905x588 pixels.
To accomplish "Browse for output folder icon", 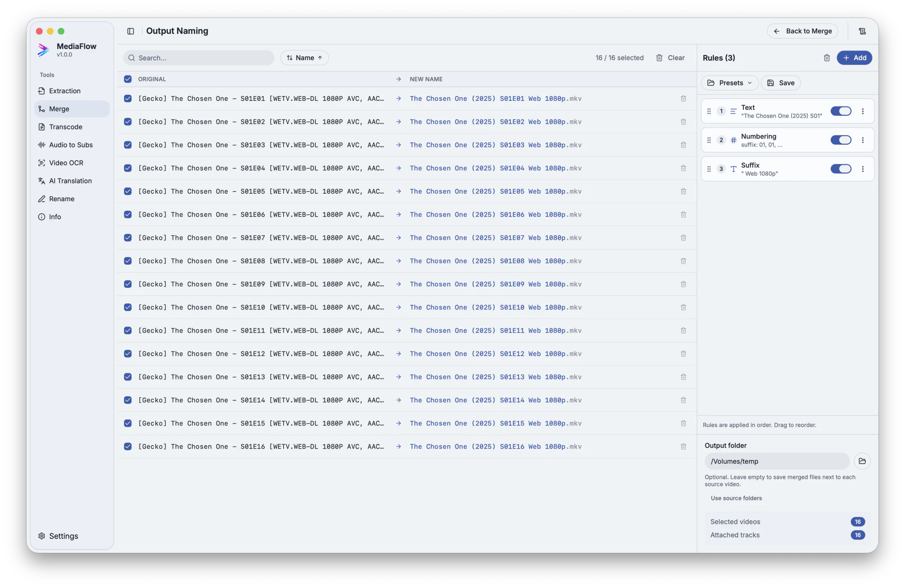I will point(862,461).
